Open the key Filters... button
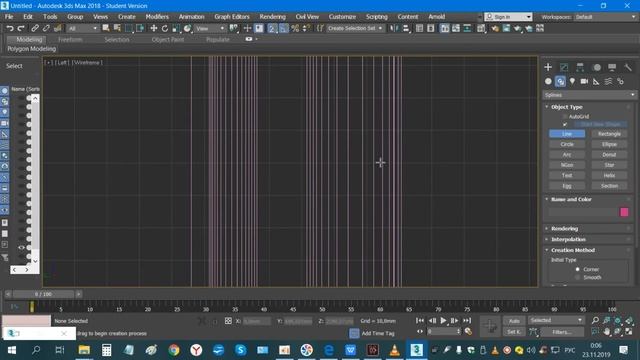 [562, 332]
